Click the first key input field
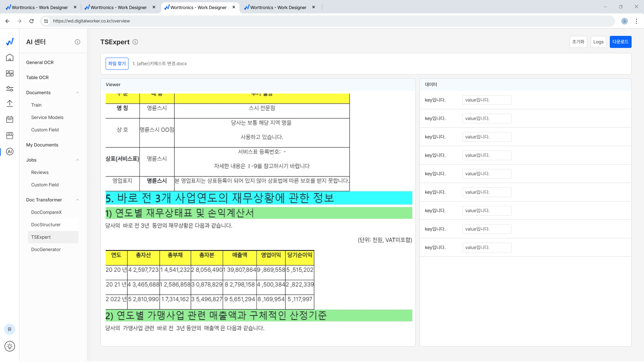 pyautogui.click(x=435, y=100)
